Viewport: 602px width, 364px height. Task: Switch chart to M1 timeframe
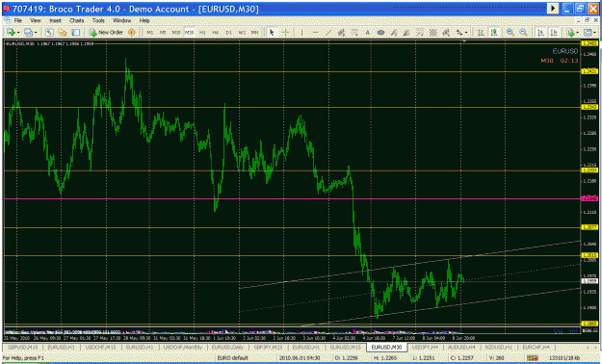click(x=150, y=33)
